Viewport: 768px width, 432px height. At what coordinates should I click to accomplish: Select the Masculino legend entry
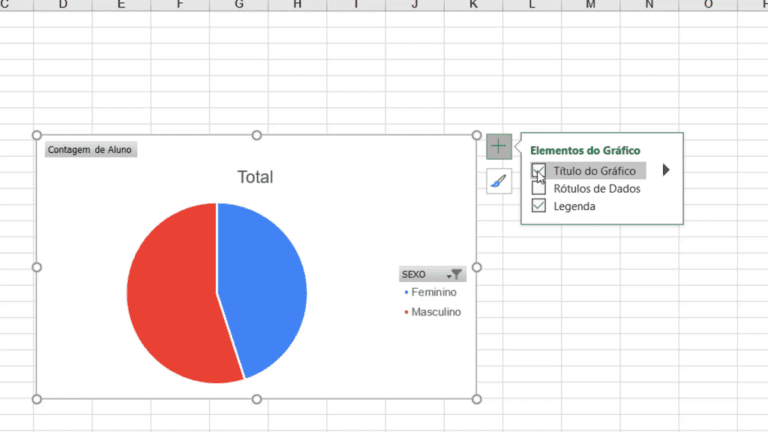[432, 312]
